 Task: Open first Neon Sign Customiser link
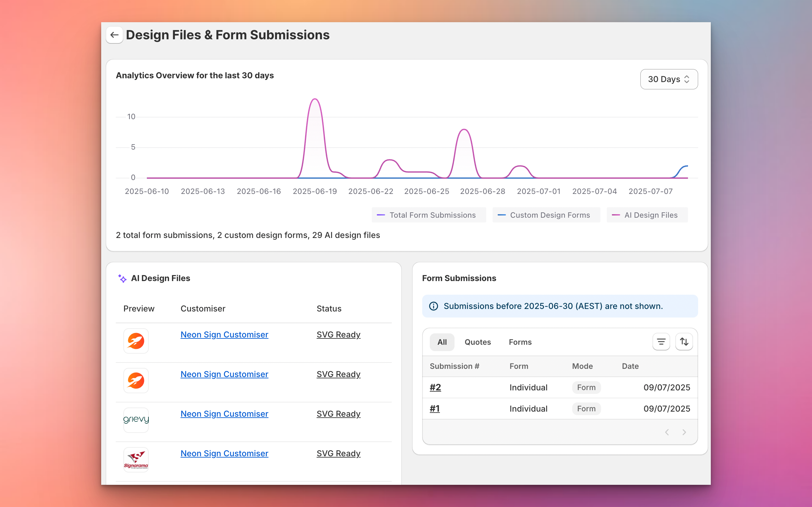click(224, 335)
